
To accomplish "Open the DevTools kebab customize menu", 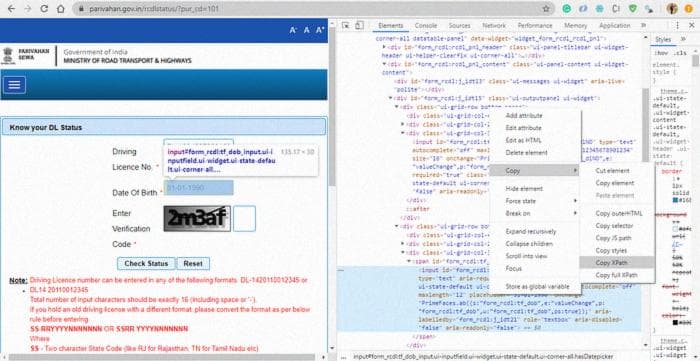I will coord(677,25).
